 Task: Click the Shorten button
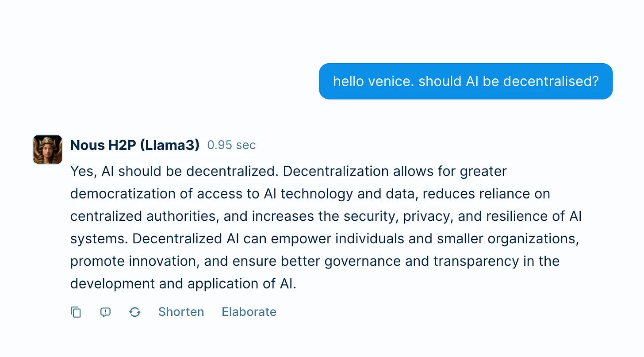(x=181, y=312)
